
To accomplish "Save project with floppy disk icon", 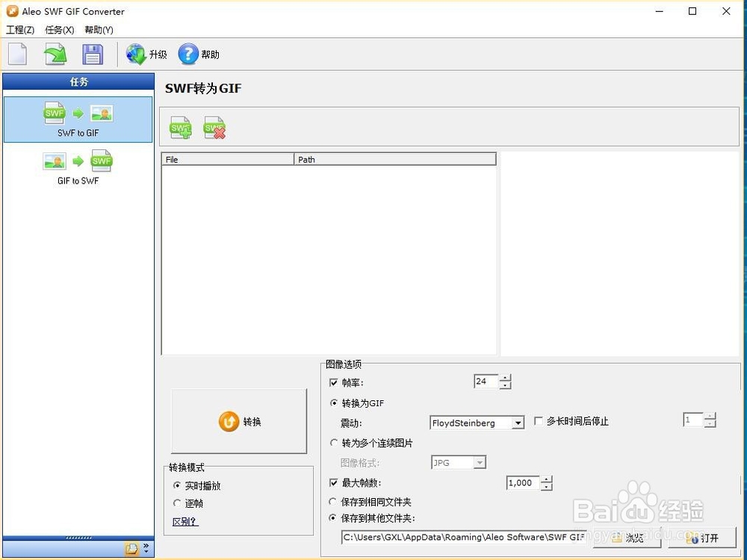I will pyautogui.click(x=93, y=54).
